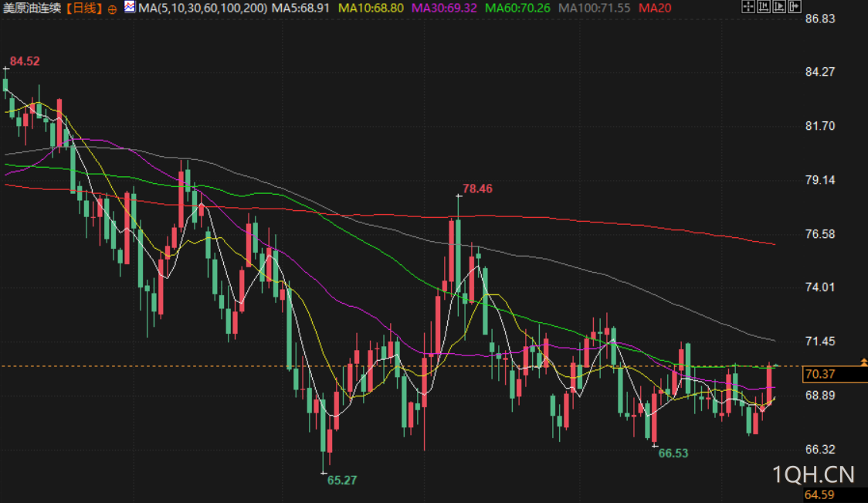This screenshot has height=503, width=868.
Task: Select the red MA20 legend entry
Action: click(655, 8)
